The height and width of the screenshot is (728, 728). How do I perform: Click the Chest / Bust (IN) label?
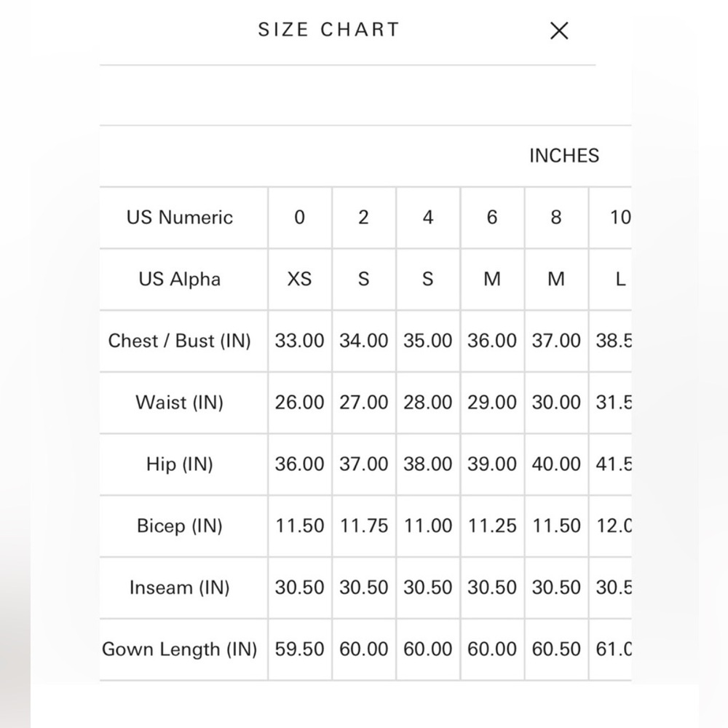[x=180, y=341]
